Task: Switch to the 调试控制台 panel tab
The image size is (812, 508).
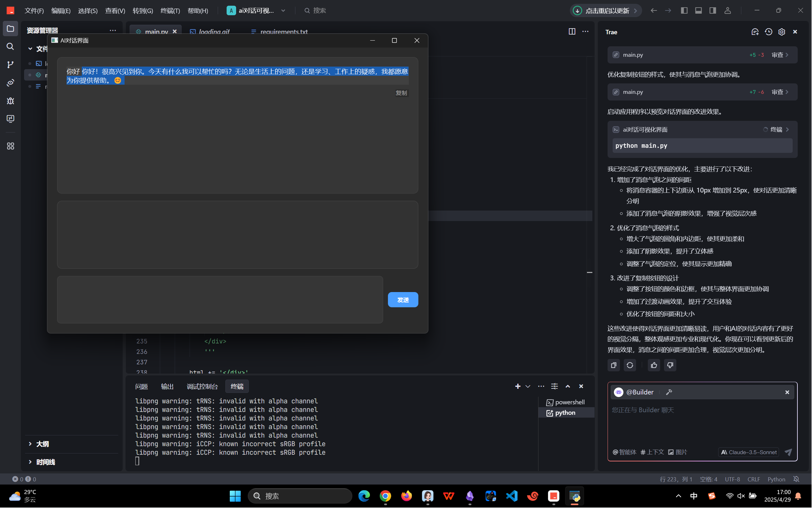Action: [x=202, y=386]
